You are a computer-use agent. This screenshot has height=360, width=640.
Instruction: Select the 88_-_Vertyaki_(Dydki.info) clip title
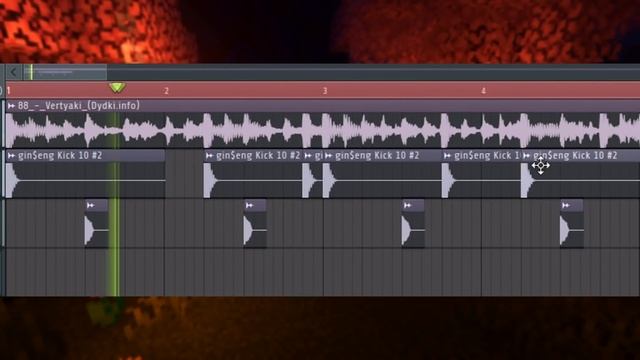[x=79, y=106]
